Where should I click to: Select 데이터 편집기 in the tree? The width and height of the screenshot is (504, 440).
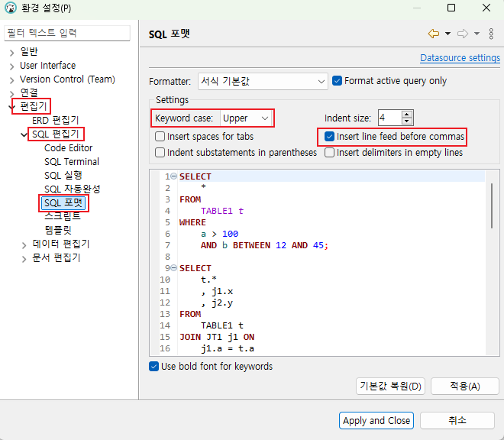pyautogui.click(x=61, y=244)
